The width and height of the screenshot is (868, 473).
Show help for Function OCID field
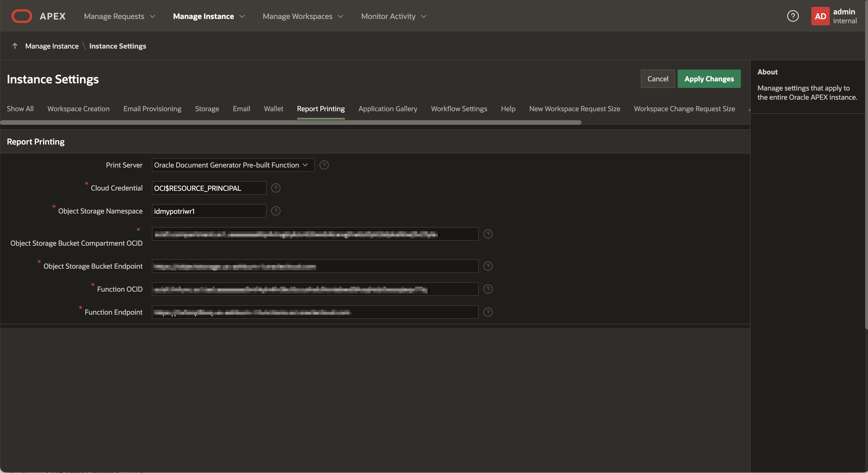pyautogui.click(x=487, y=289)
